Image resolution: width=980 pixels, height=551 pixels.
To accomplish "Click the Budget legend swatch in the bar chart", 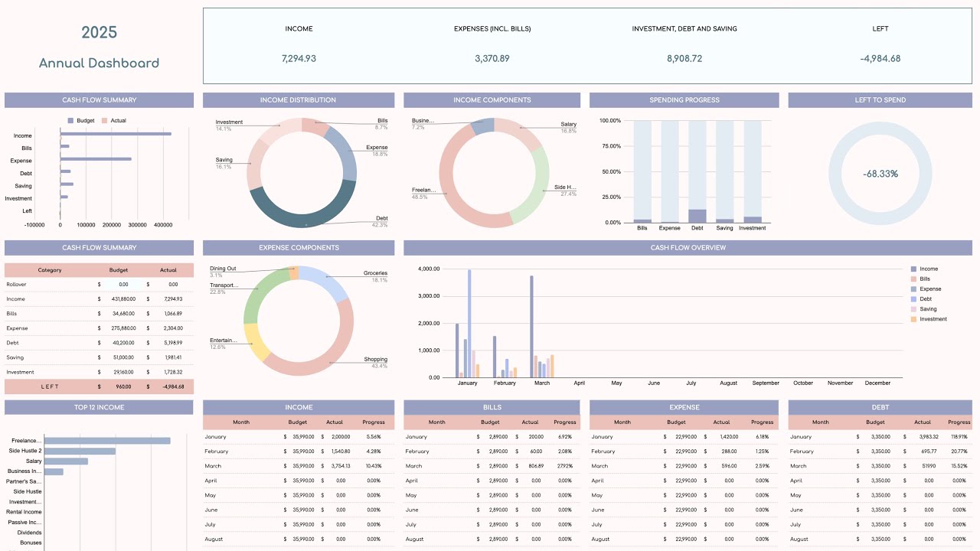I will (70, 121).
